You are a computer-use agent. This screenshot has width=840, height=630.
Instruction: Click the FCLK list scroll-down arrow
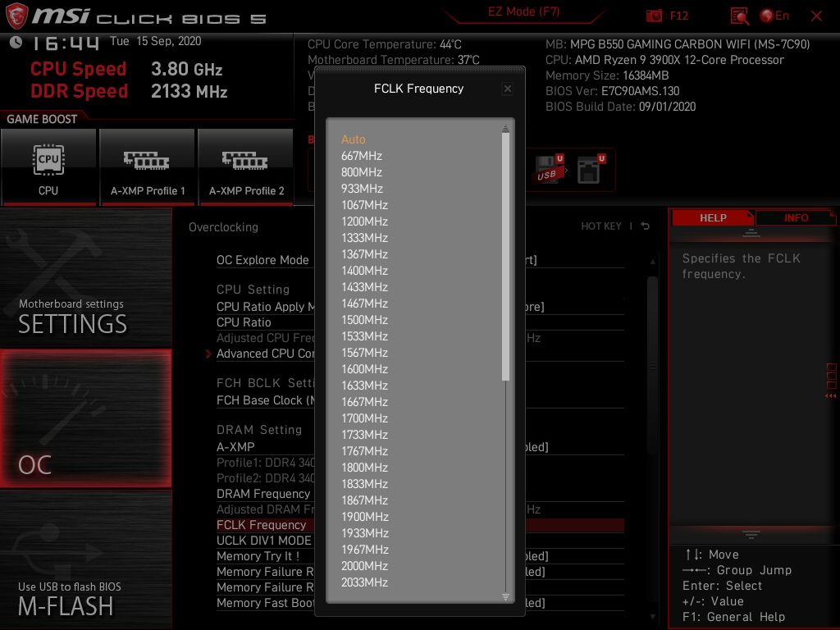pos(505,597)
